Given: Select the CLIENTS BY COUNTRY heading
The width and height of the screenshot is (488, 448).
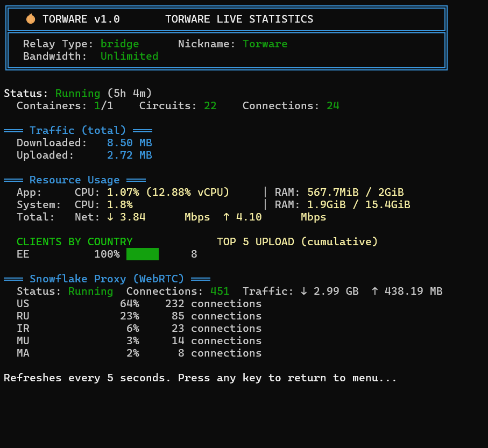Looking at the screenshot, I should [74, 241].
